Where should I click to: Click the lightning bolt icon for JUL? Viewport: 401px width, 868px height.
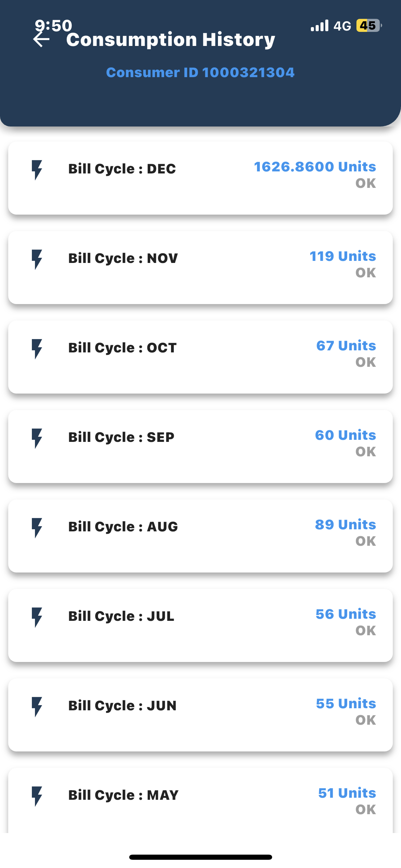coord(37,617)
